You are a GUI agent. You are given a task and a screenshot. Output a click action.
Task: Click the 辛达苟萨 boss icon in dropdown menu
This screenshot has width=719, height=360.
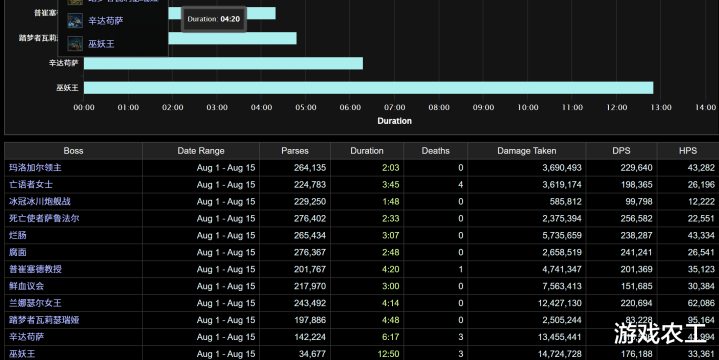point(75,21)
